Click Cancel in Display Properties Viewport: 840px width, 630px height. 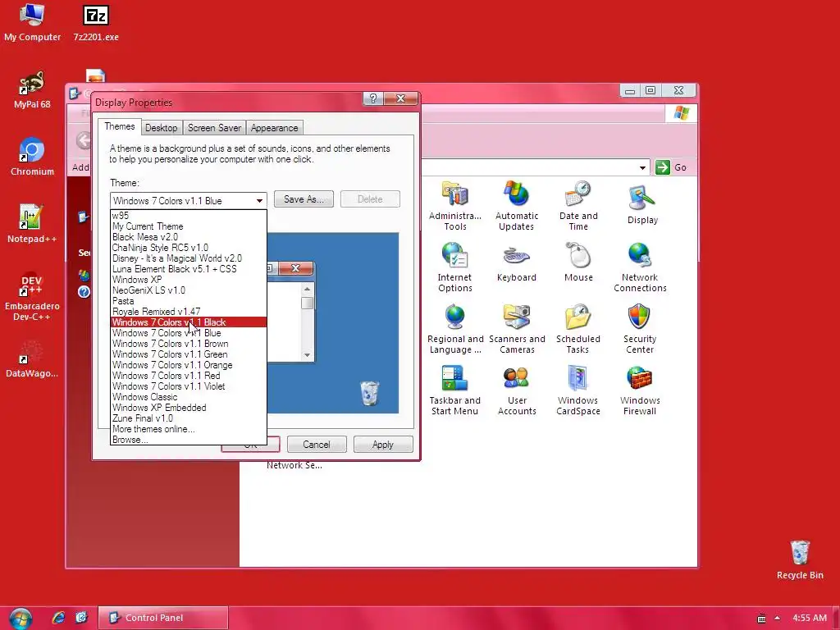click(x=317, y=445)
